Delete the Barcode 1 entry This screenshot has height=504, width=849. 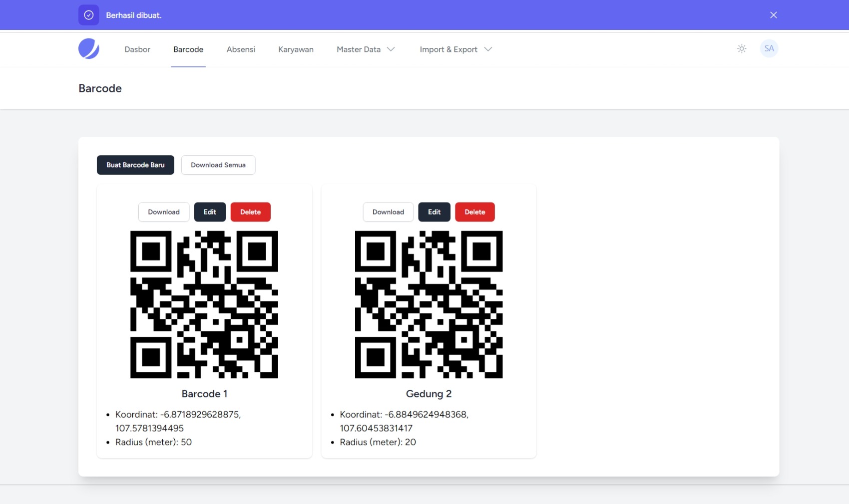[250, 212]
